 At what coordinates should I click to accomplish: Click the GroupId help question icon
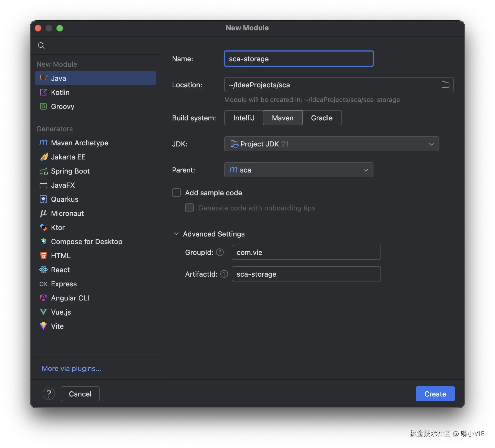click(220, 252)
